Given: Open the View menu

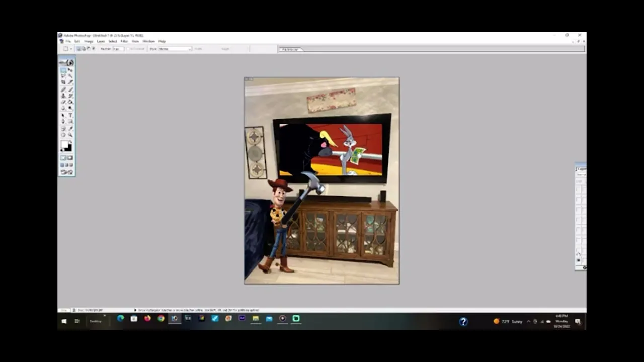Looking at the screenshot, I should 135,41.
